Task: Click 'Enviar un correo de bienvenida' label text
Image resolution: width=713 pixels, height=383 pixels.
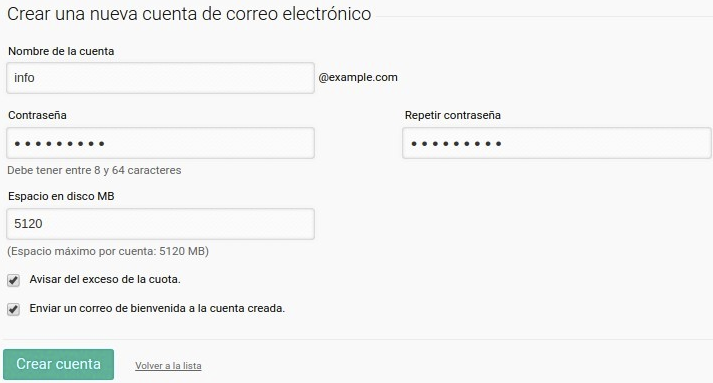Action: click(x=157, y=308)
